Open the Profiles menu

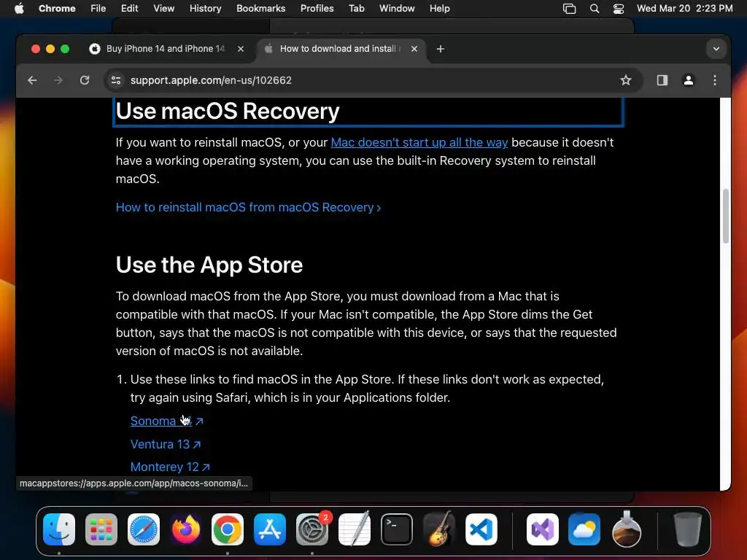[317, 9]
